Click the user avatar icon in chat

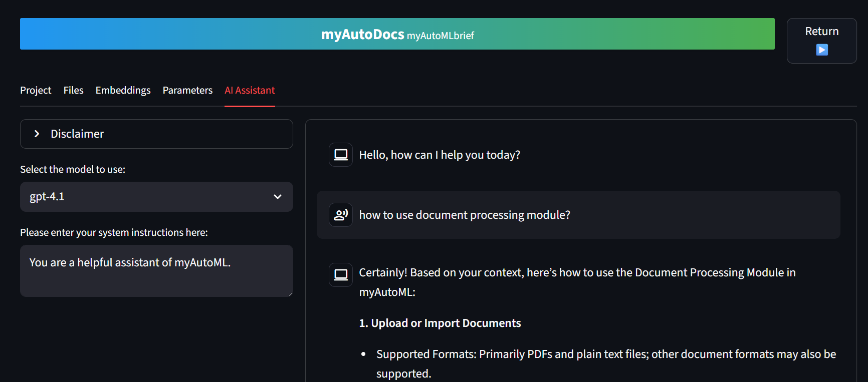click(x=341, y=215)
